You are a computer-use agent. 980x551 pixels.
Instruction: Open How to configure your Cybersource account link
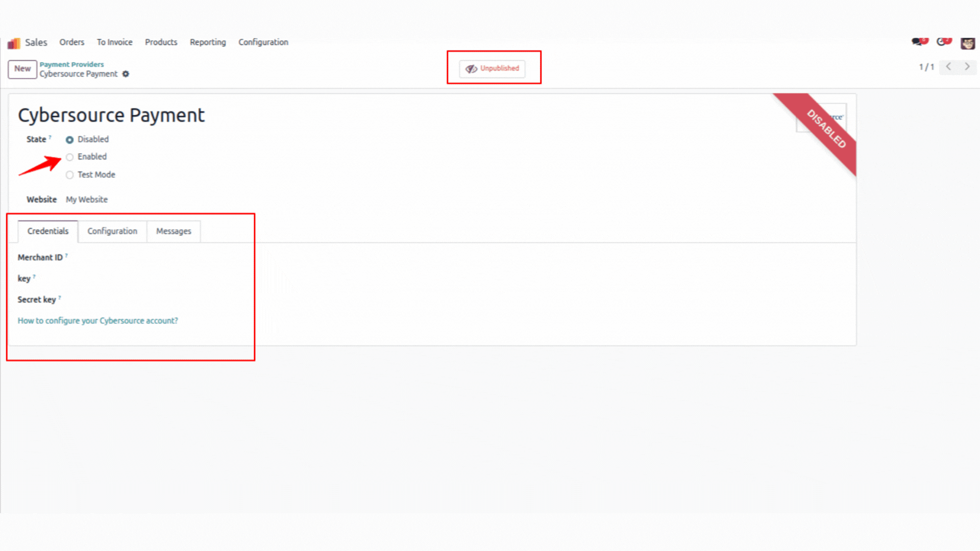pyautogui.click(x=98, y=321)
